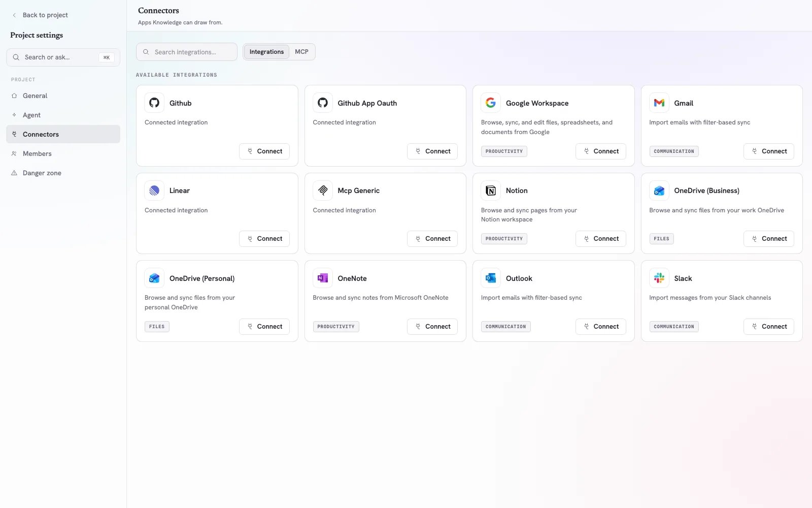Open the Danger zone page
The width and height of the screenshot is (812, 508).
pyautogui.click(x=63, y=173)
